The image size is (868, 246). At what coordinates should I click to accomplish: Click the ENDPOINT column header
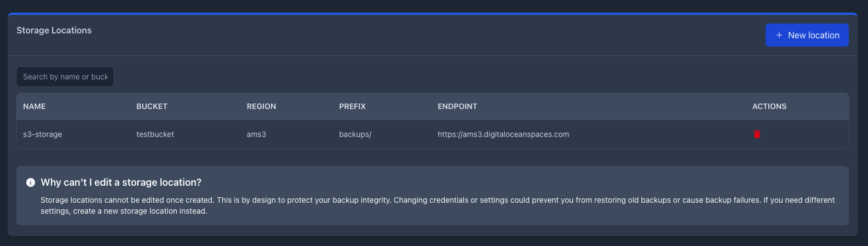click(457, 106)
